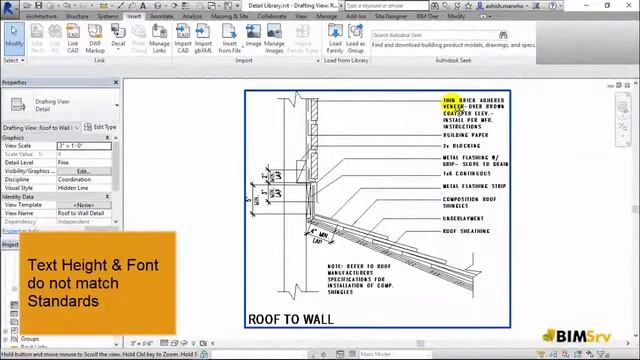Click the ROOF SHEATHING note text

click(x=466, y=231)
